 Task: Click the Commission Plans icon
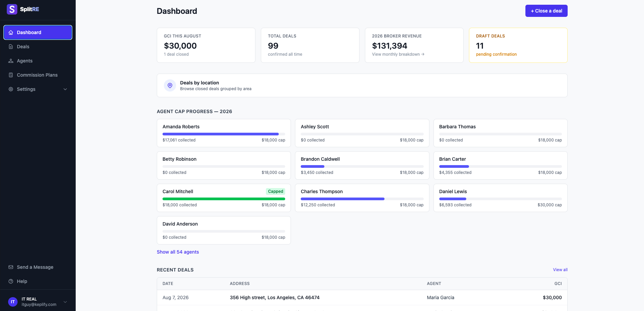coord(11,75)
